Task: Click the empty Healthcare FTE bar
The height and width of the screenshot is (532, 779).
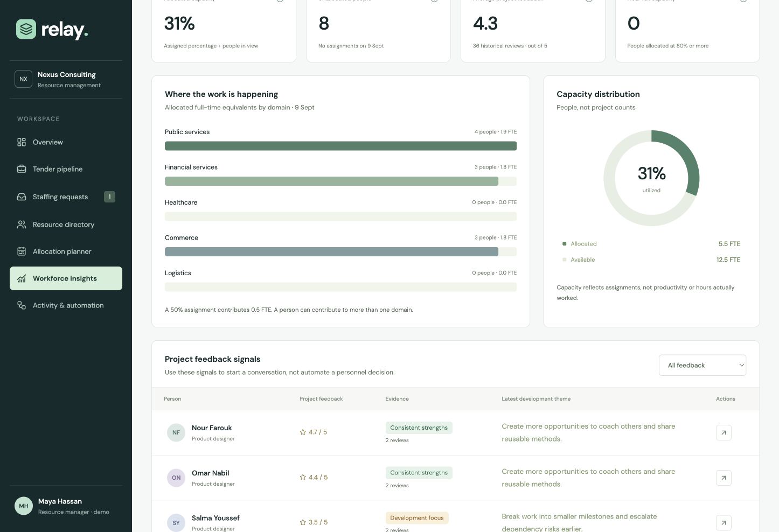Action: [x=340, y=216]
